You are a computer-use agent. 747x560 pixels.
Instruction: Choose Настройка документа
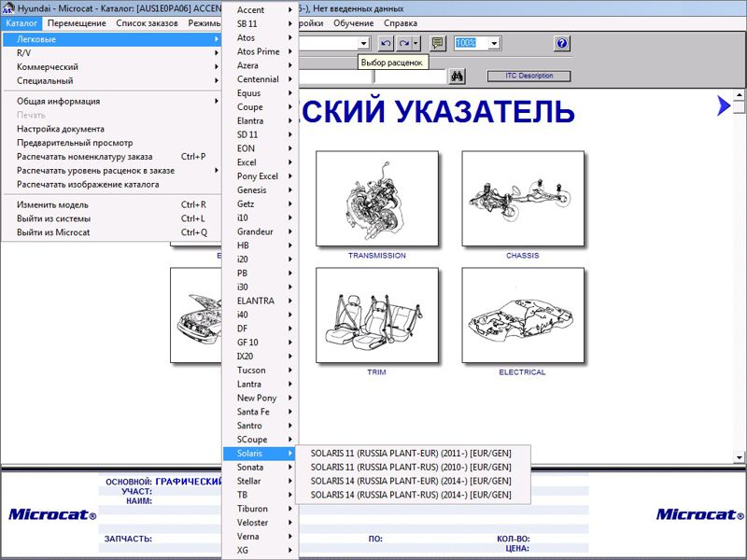(x=112, y=129)
